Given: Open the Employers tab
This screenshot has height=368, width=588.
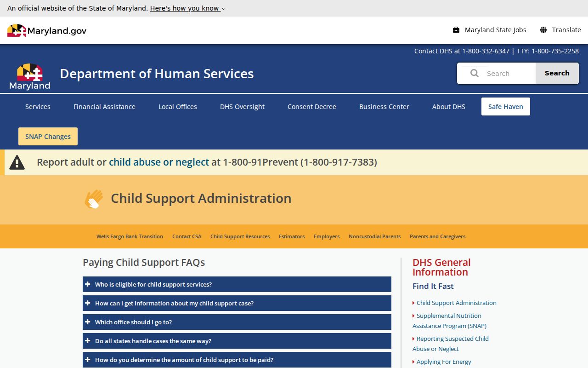Looking at the screenshot, I should 327,236.
